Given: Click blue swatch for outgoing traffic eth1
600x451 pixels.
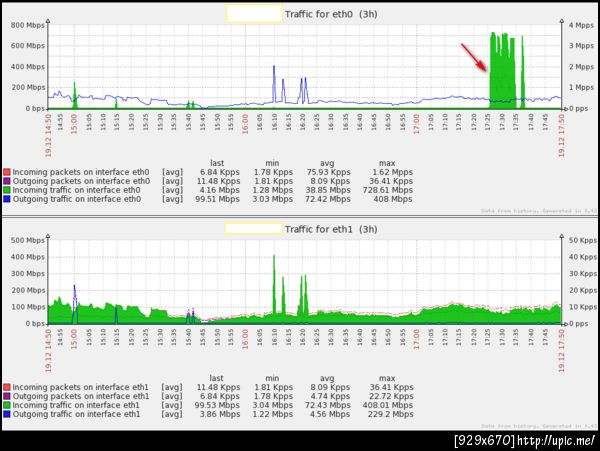Looking at the screenshot, I should [x=7, y=414].
